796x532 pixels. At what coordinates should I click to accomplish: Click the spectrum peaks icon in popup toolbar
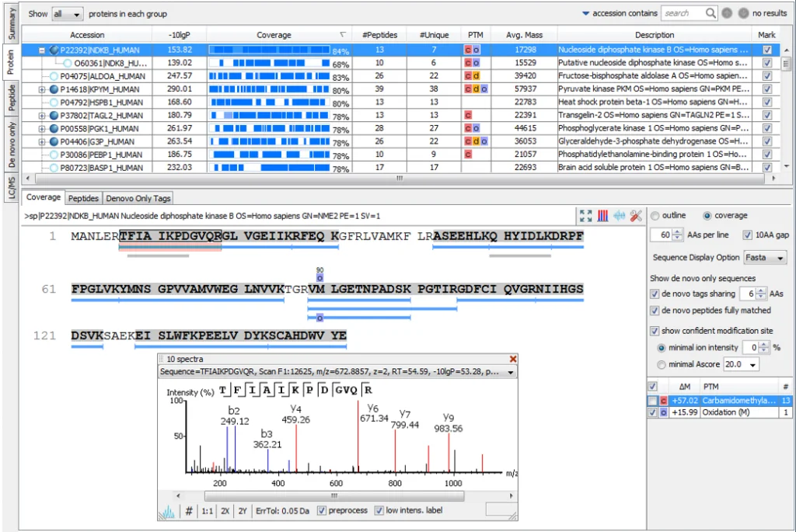click(168, 511)
